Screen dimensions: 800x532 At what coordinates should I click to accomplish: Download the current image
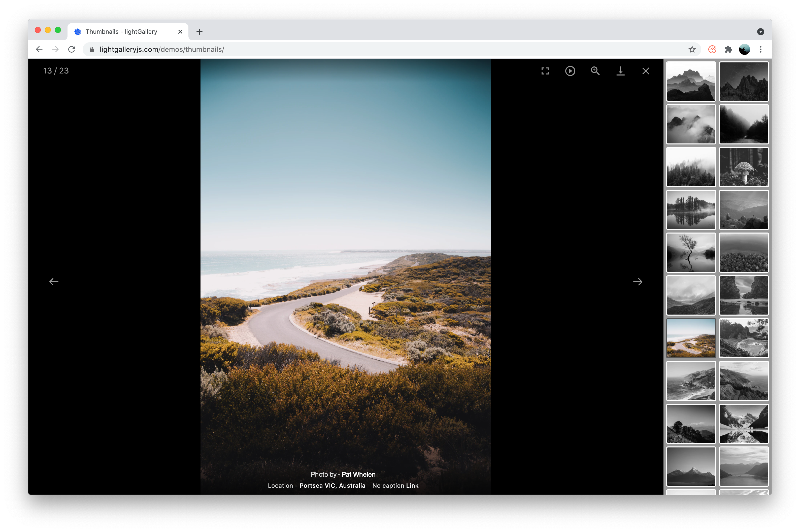(x=620, y=71)
